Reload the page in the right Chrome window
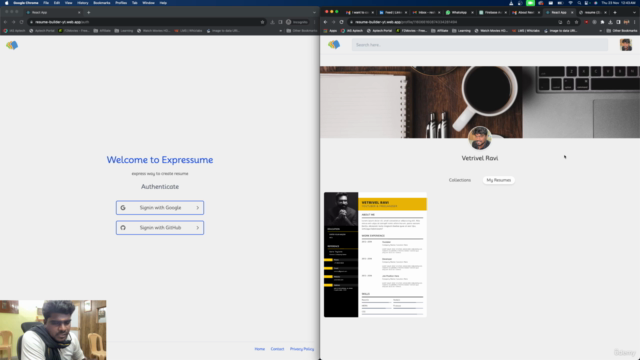This screenshot has height=360, width=640. coord(341,22)
